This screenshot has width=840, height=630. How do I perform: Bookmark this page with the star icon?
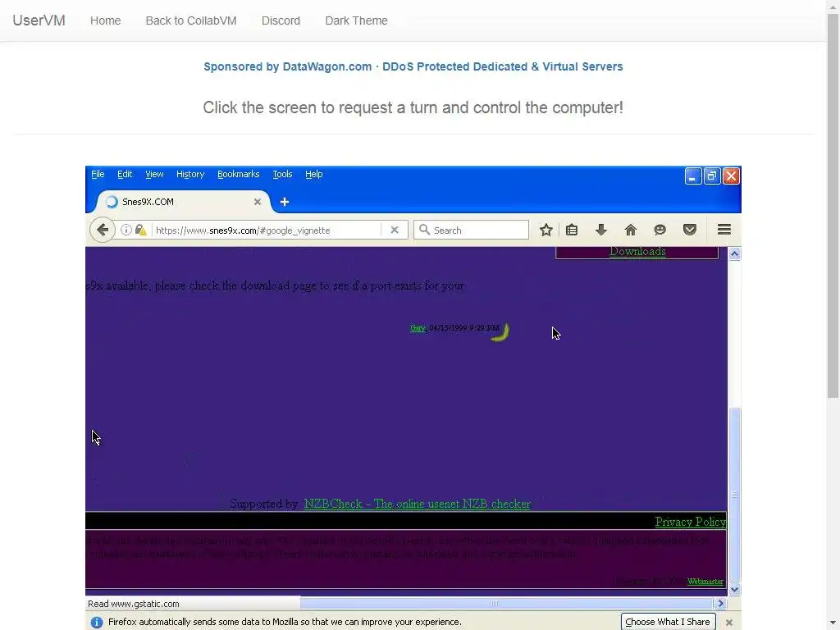(x=546, y=230)
